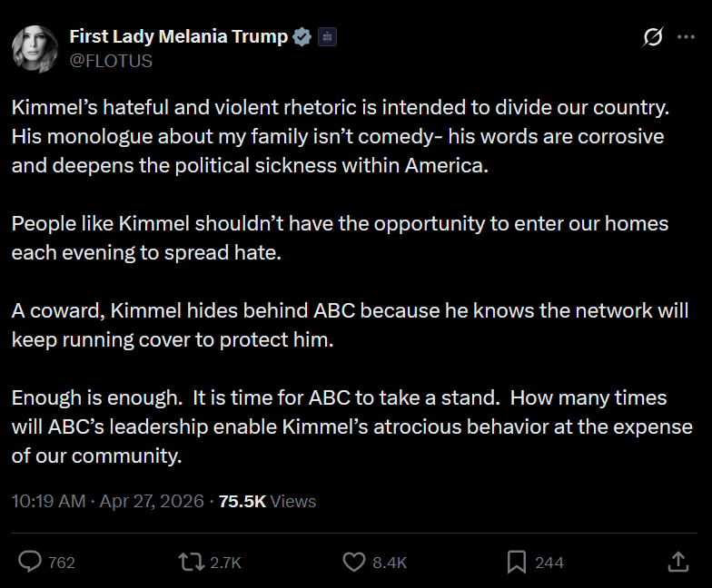This screenshot has width=712, height=588.
Task: Open the share menu upload icon
Action: click(677, 563)
